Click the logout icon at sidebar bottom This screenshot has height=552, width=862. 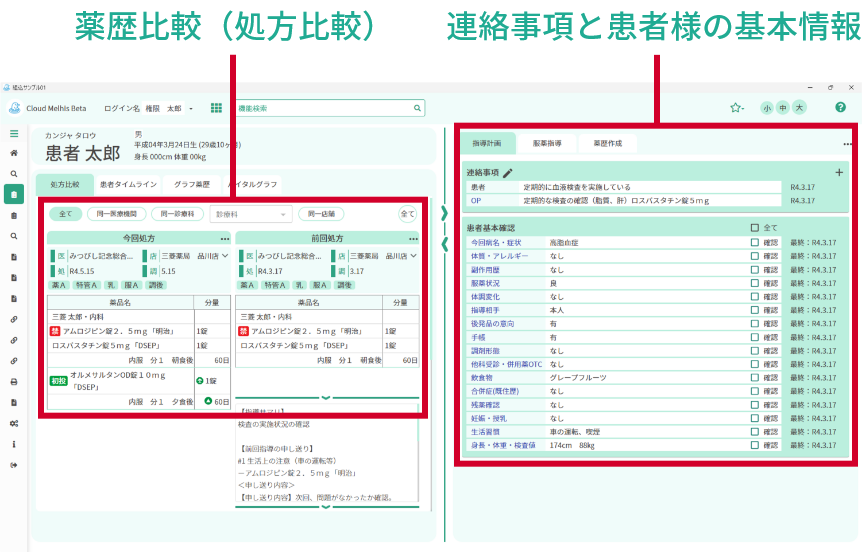tap(14, 465)
